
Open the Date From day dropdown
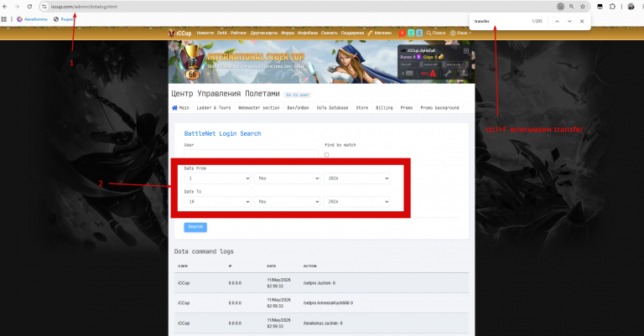point(217,178)
